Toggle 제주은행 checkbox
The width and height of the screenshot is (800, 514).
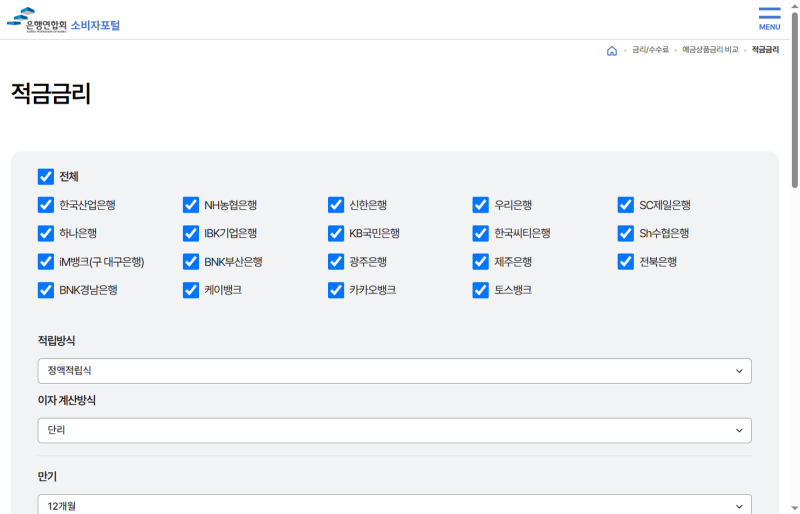pos(481,262)
